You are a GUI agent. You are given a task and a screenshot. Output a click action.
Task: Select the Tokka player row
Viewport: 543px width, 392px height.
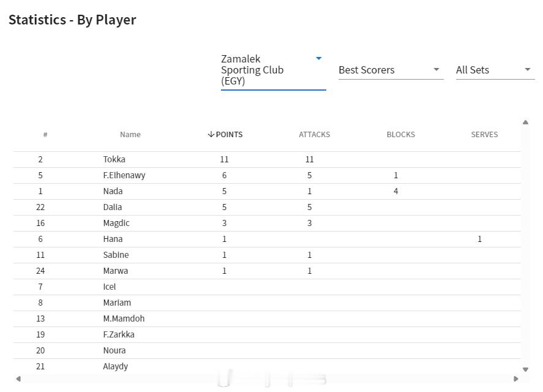pyautogui.click(x=114, y=159)
